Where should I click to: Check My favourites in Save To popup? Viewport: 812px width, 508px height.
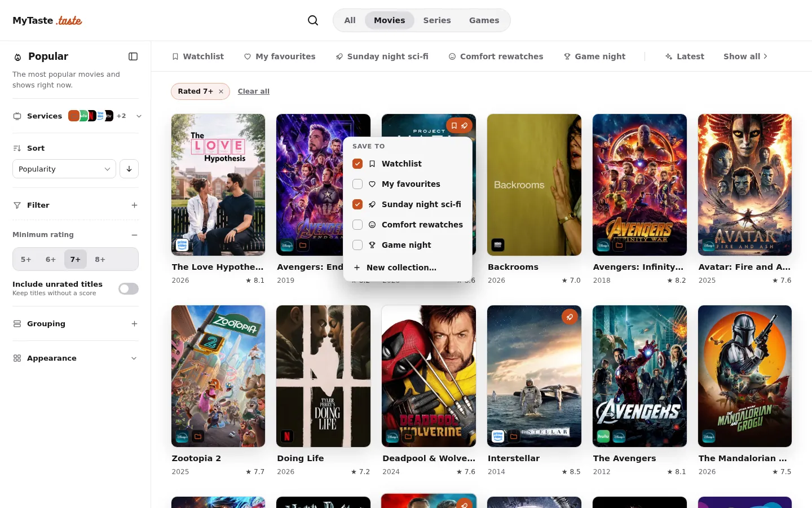pyautogui.click(x=358, y=184)
